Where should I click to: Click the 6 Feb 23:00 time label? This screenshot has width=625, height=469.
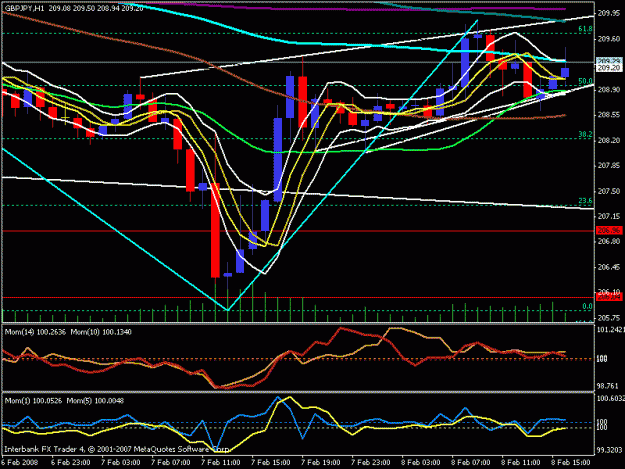click(x=70, y=463)
